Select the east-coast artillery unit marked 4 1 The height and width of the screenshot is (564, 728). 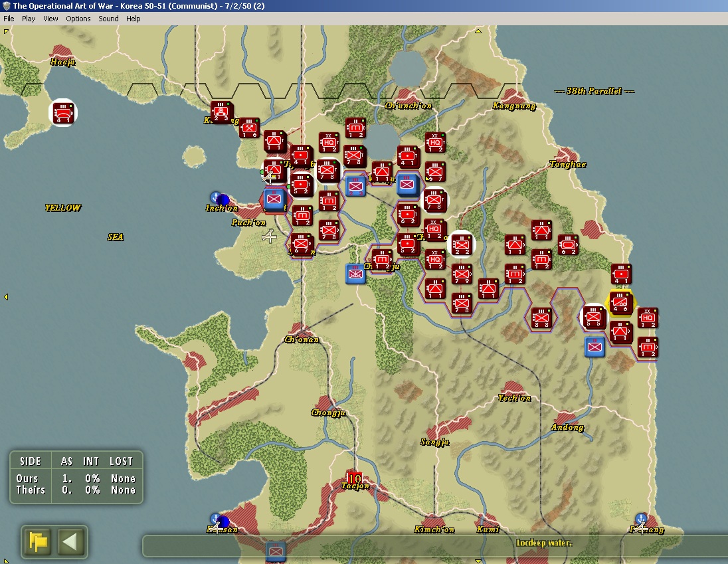coord(621,274)
